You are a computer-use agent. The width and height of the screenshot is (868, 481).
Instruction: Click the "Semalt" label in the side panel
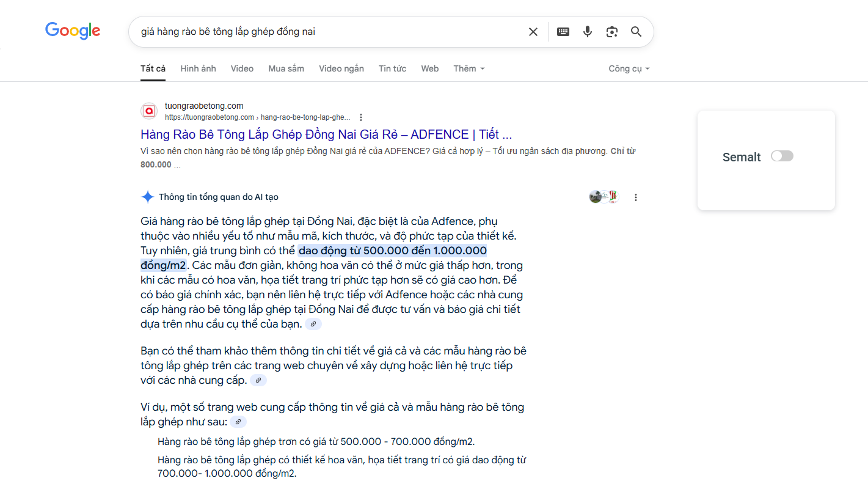coord(742,157)
